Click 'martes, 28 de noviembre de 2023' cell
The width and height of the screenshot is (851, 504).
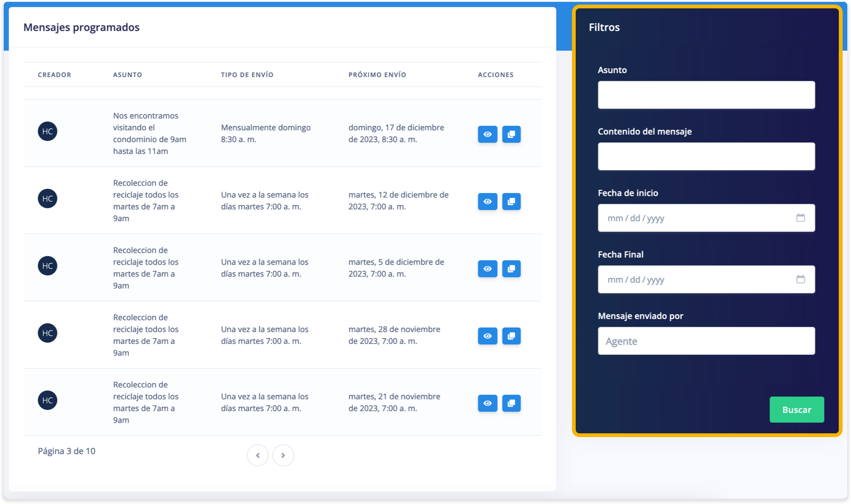(x=394, y=335)
